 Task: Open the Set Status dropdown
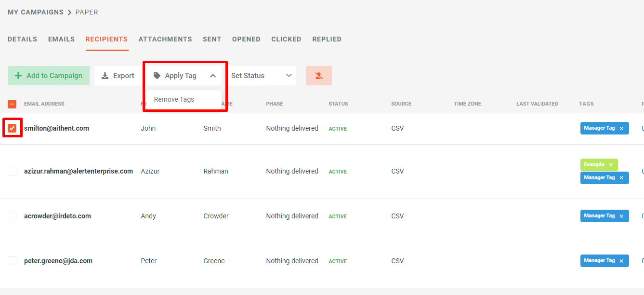[x=260, y=75]
